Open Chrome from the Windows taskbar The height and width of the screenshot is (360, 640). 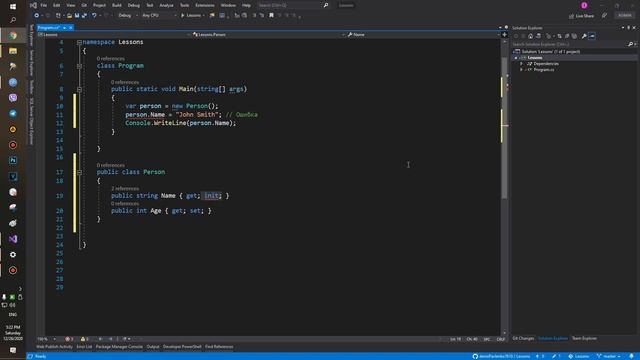(13, 36)
